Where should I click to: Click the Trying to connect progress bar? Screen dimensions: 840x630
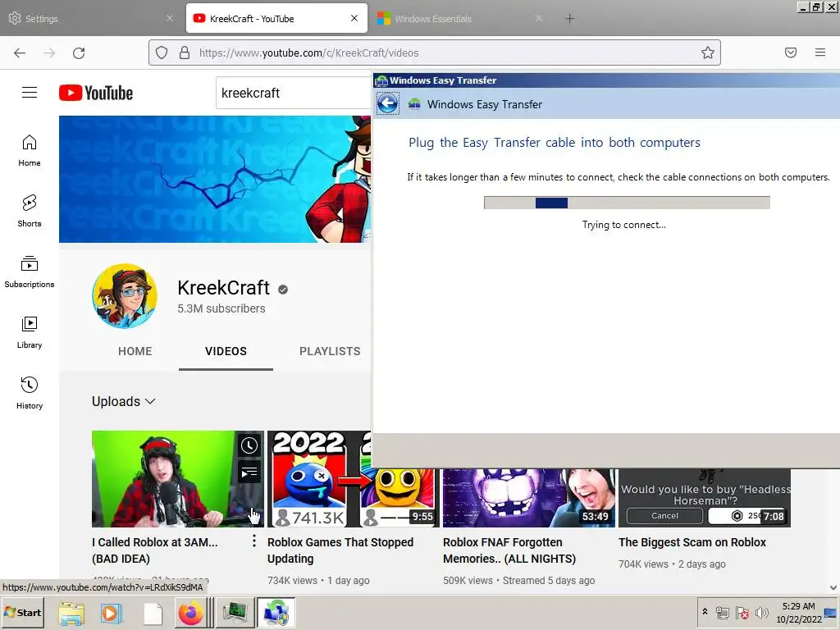627,203
